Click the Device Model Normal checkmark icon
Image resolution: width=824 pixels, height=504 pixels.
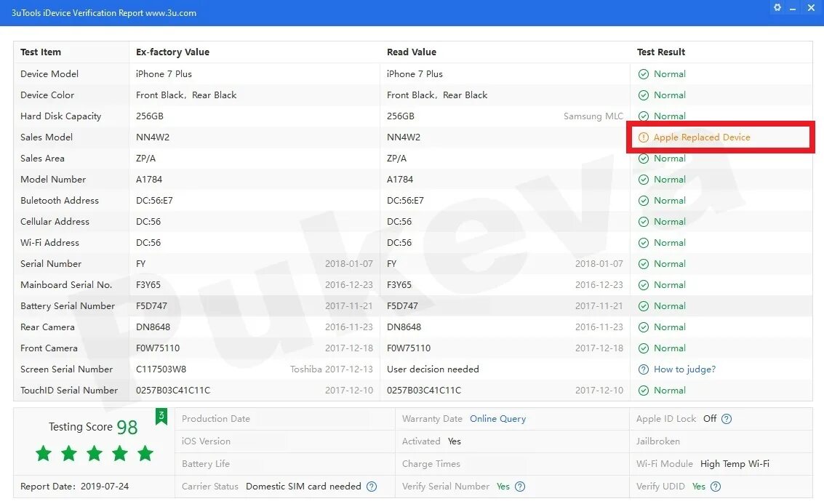point(643,74)
